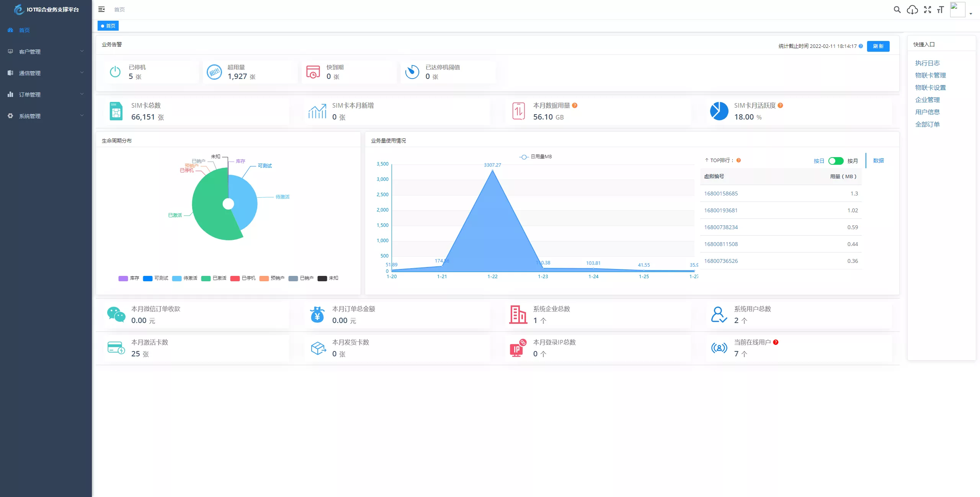Click the search magnifier icon in header
Screen dimensions: 980x497
897,10
